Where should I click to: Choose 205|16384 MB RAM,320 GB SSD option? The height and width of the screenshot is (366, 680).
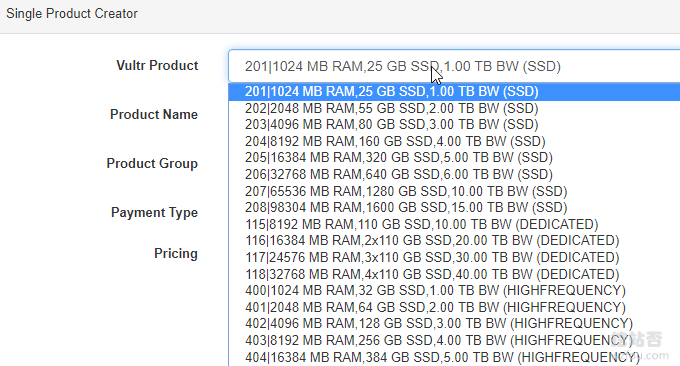pyautogui.click(x=454, y=158)
